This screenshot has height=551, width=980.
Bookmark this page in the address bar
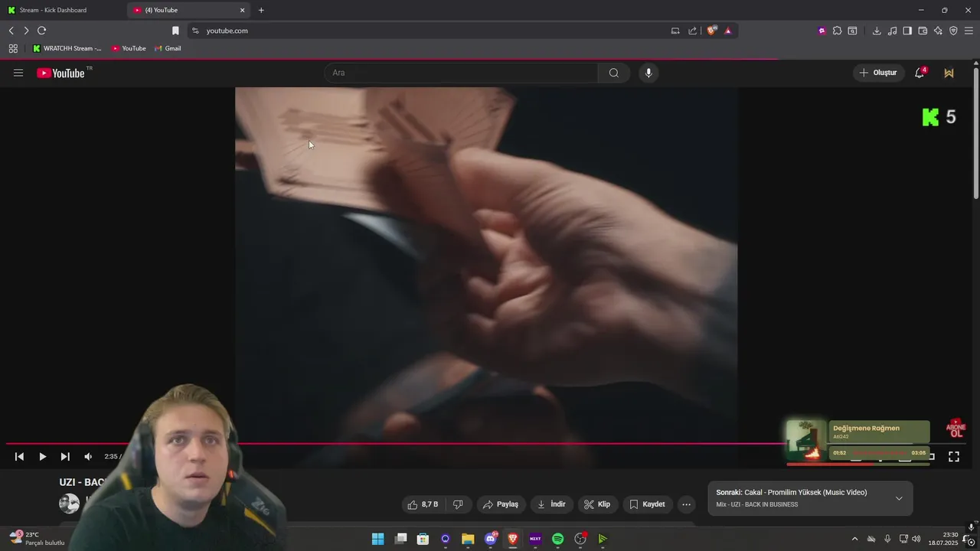175,31
